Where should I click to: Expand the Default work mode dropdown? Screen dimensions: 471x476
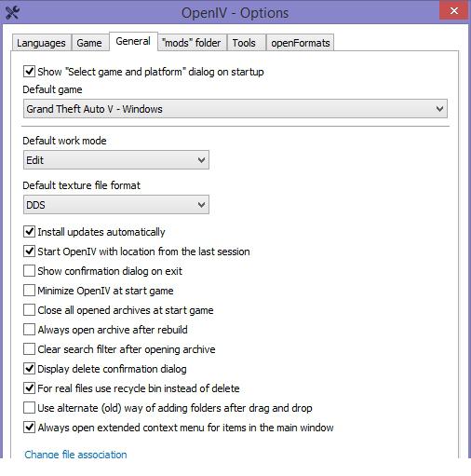point(116,160)
